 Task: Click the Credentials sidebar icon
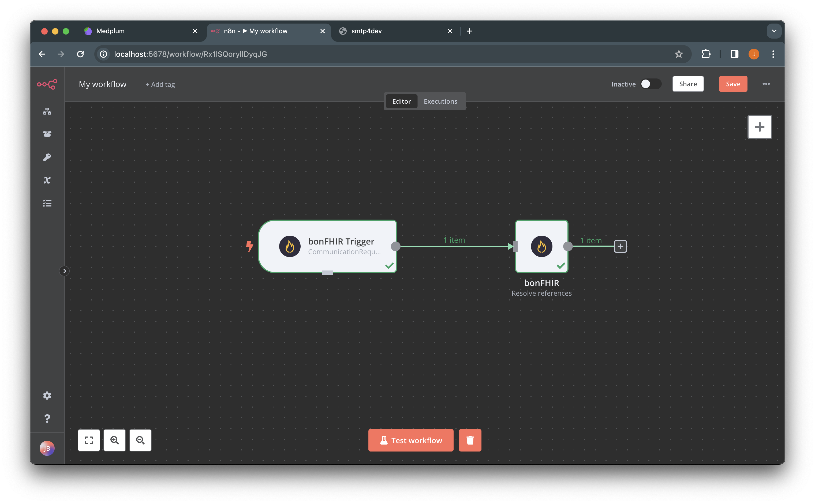click(47, 157)
